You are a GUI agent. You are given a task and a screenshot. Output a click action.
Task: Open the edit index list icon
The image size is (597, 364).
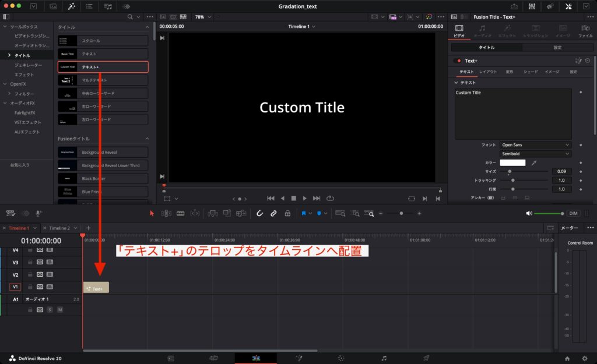[89, 6]
